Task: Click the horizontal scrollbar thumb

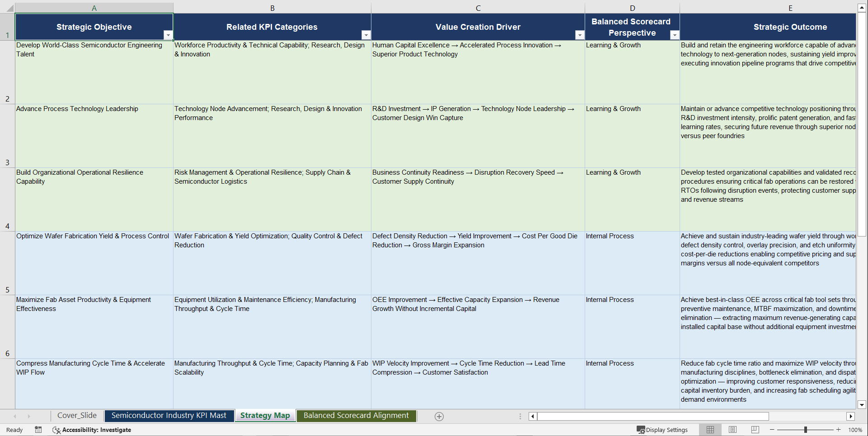Action: 653,417
